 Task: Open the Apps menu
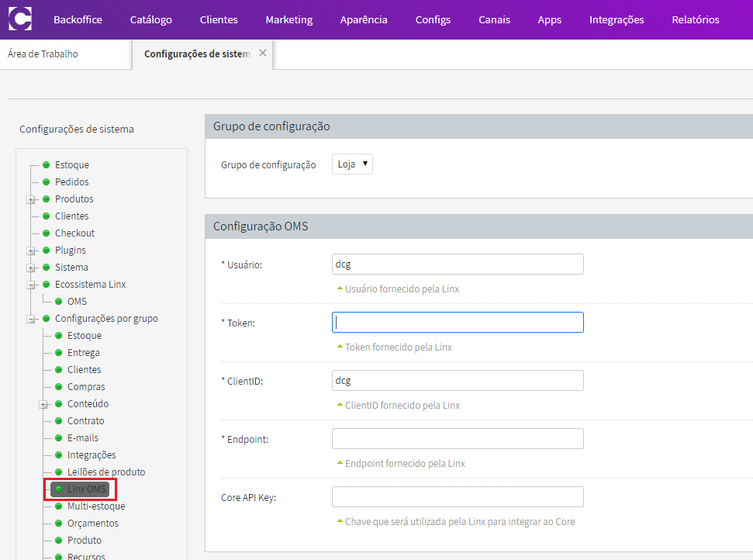[x=549, y=19]
